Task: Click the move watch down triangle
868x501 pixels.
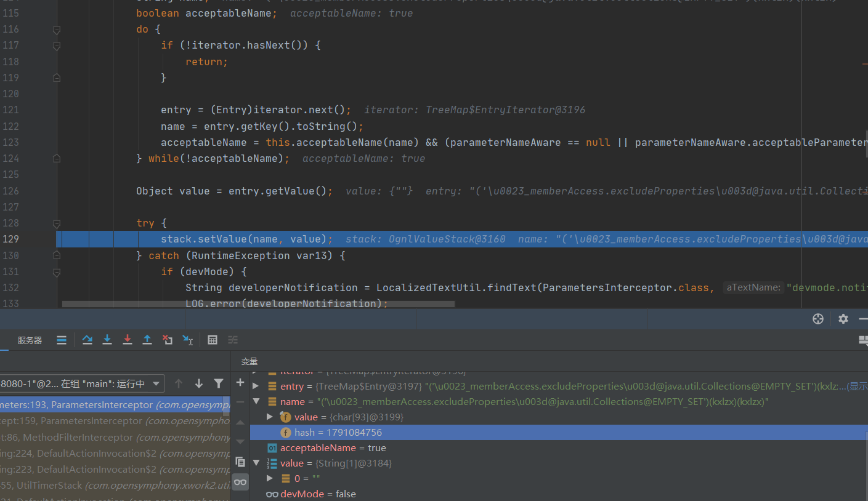Action: tap(240, 441)
